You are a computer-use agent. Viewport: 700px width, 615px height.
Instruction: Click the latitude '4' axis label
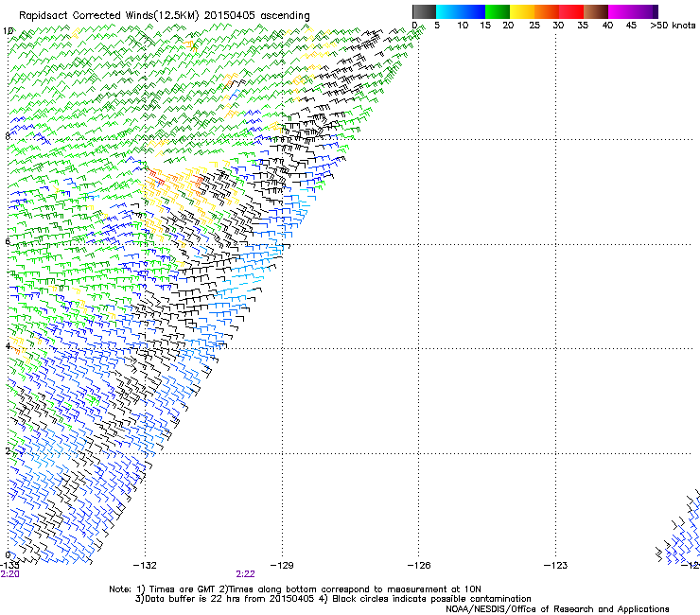[8, 346]
